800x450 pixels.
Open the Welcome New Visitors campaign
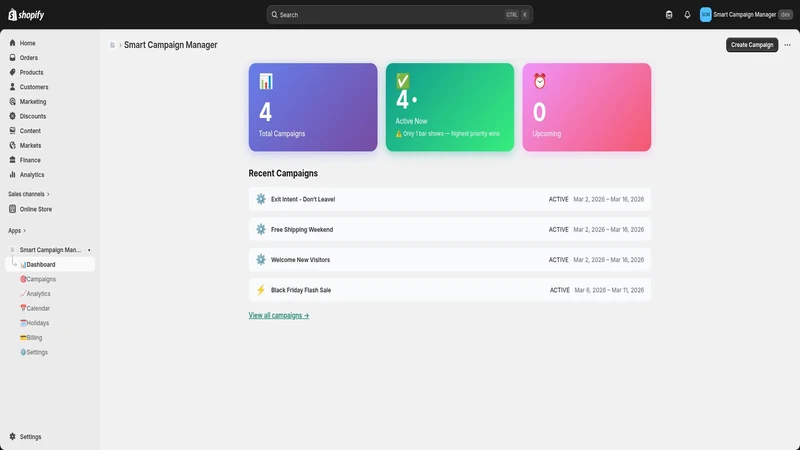449,260
